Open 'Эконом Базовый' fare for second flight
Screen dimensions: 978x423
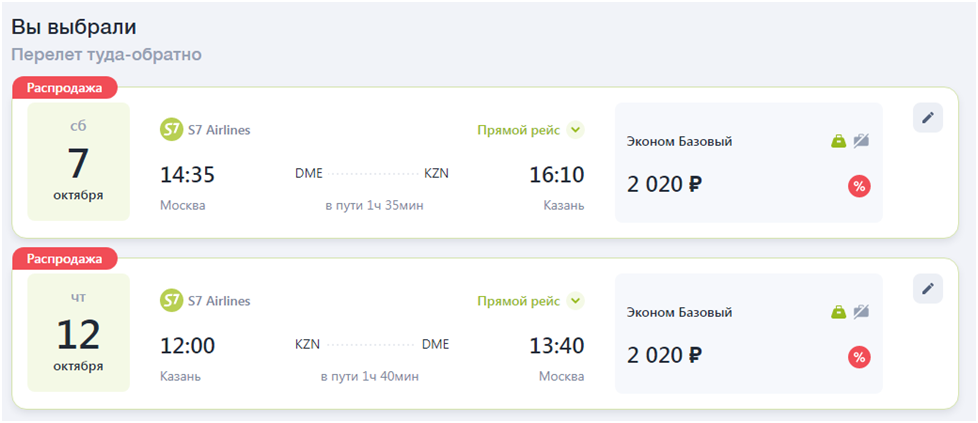pos(679,312)
